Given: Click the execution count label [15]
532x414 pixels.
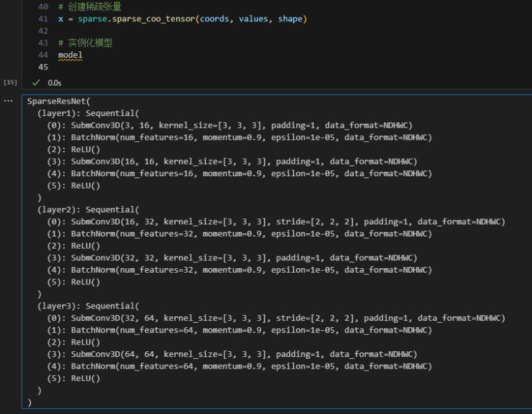Looking at the screenshot, I should (10, 82).
